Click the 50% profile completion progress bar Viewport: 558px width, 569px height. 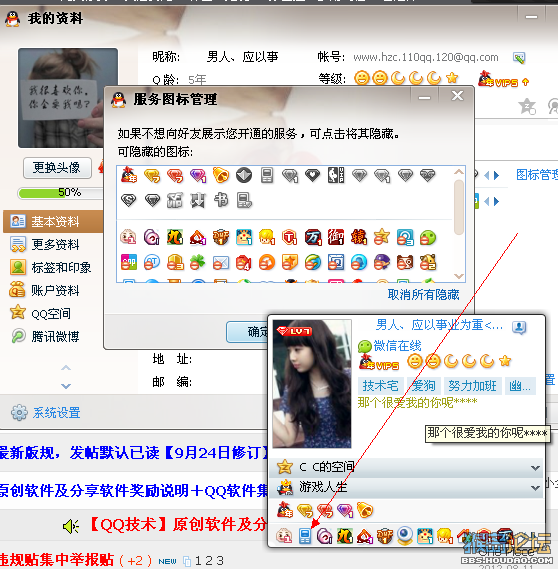61,193
